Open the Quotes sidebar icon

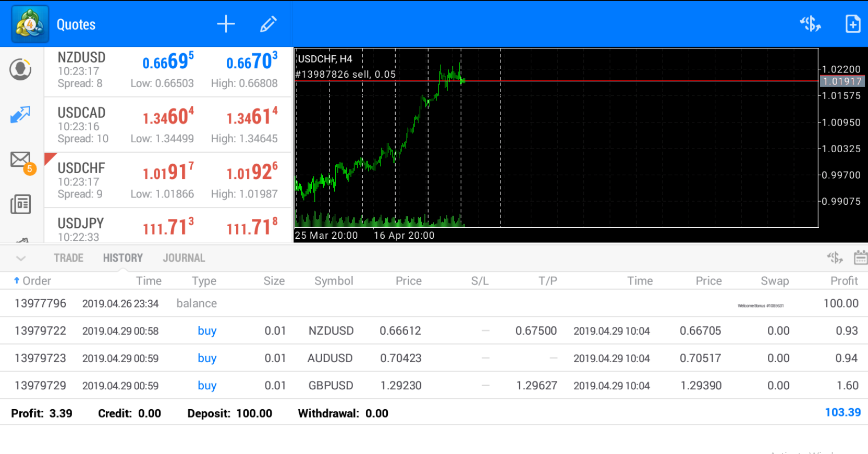pos(20,69)
